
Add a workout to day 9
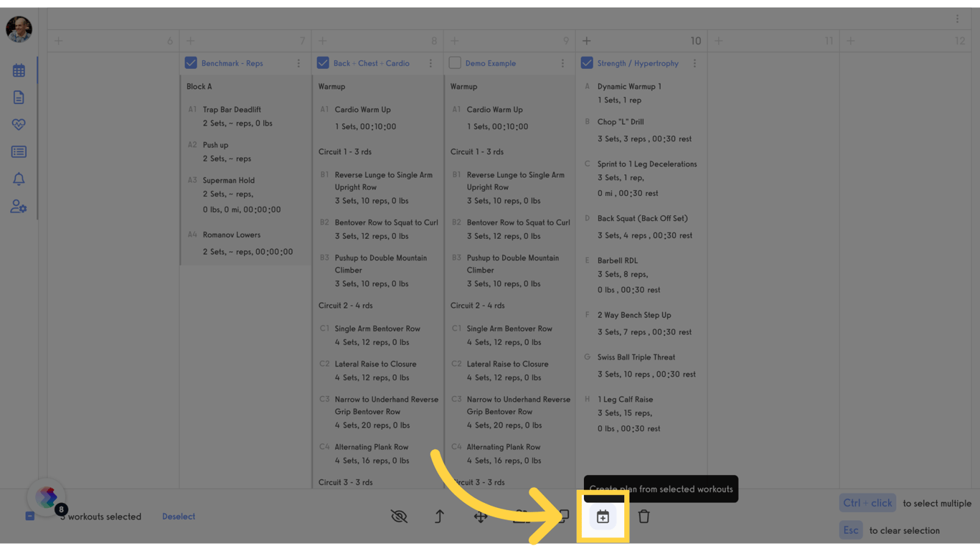[x=455, y=41]
